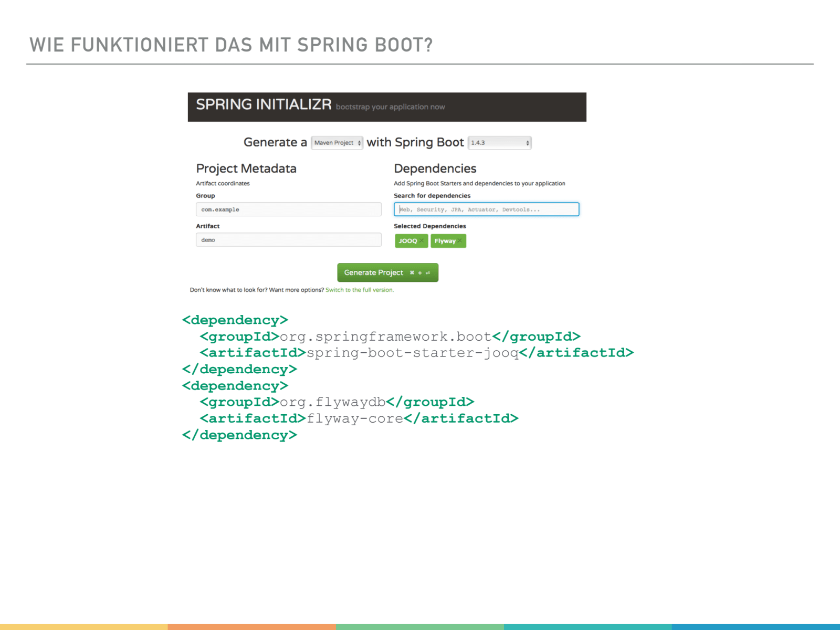The image size is (840, 630).
Task: Click the Generate Project button
Action: coord(388,272)
